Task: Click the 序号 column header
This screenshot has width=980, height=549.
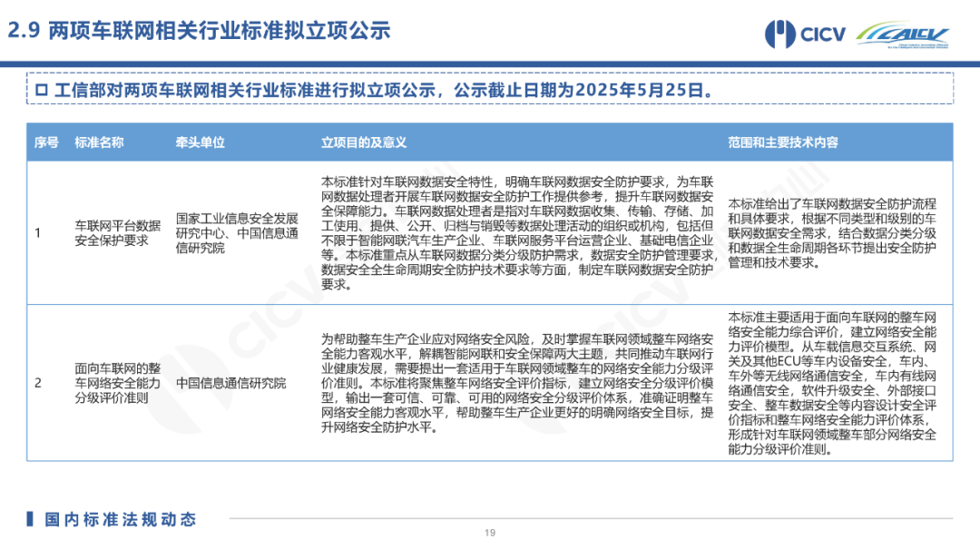Action: click(x=46, y=142)
